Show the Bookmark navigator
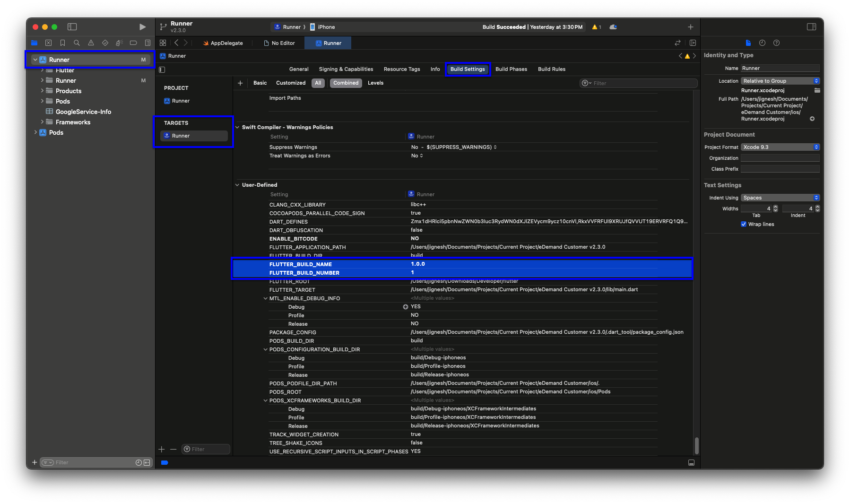 point(62,43)
